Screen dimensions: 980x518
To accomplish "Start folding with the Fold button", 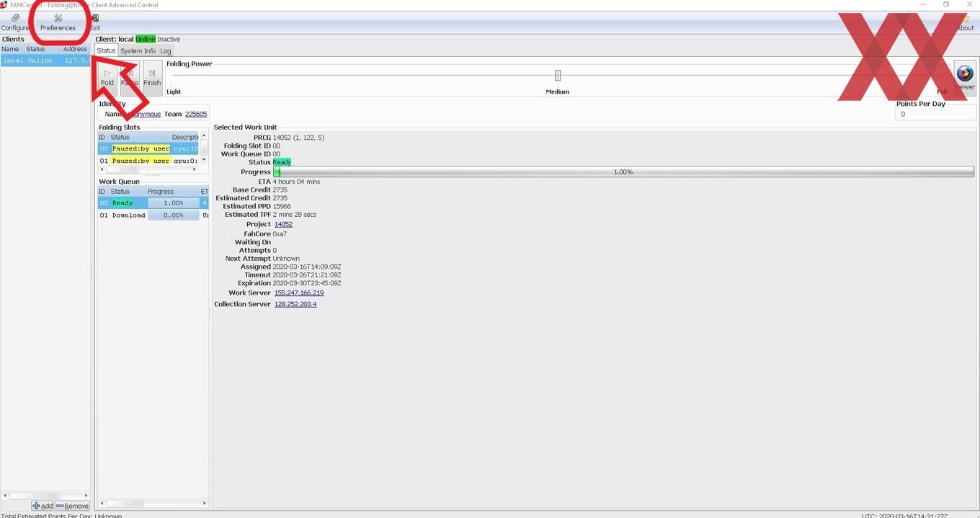I will (107, 77).
